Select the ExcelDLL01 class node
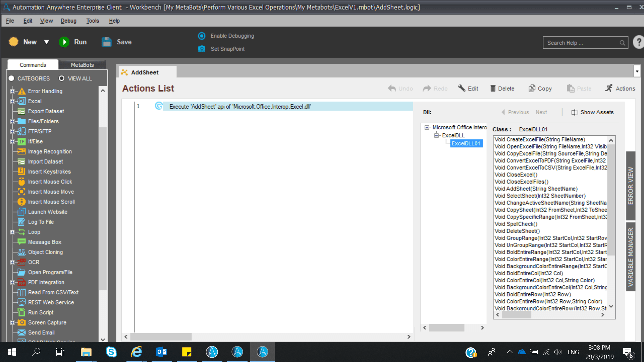Viewport: 644px width, 362px height. [466, 143]
